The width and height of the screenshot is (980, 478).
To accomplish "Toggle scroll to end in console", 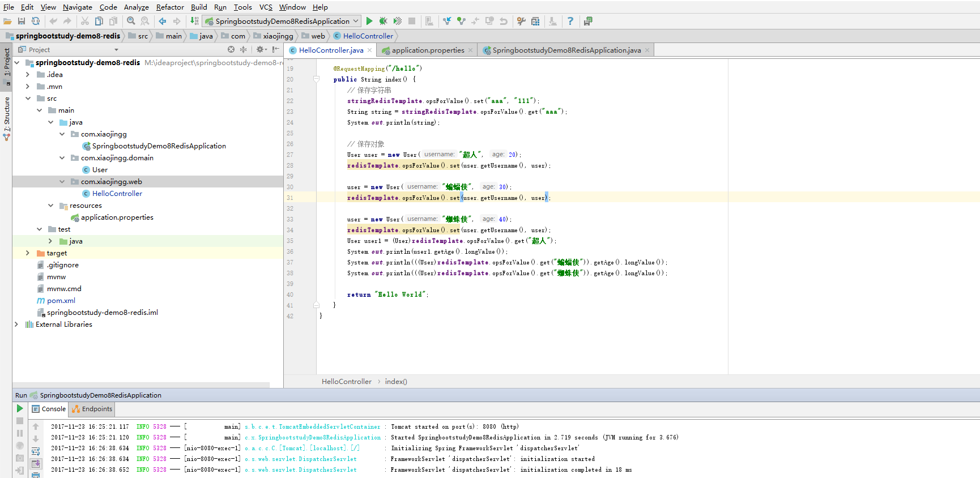I will [x=36, y=464].
